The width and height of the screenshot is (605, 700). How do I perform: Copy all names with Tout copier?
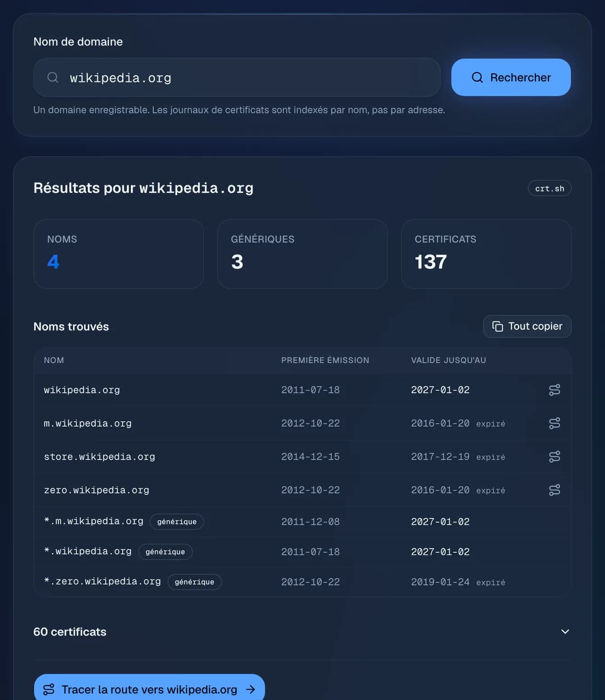(x=527, y=326)
